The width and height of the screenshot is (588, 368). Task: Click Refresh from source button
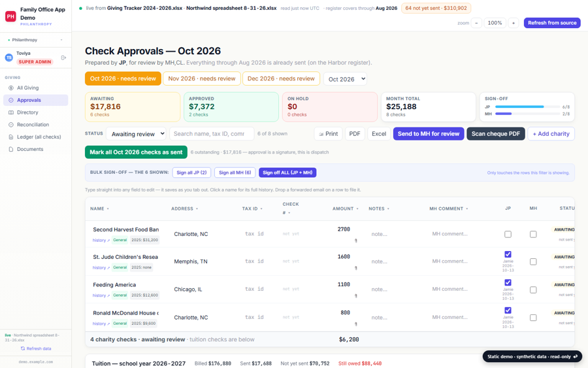point(552,23)
